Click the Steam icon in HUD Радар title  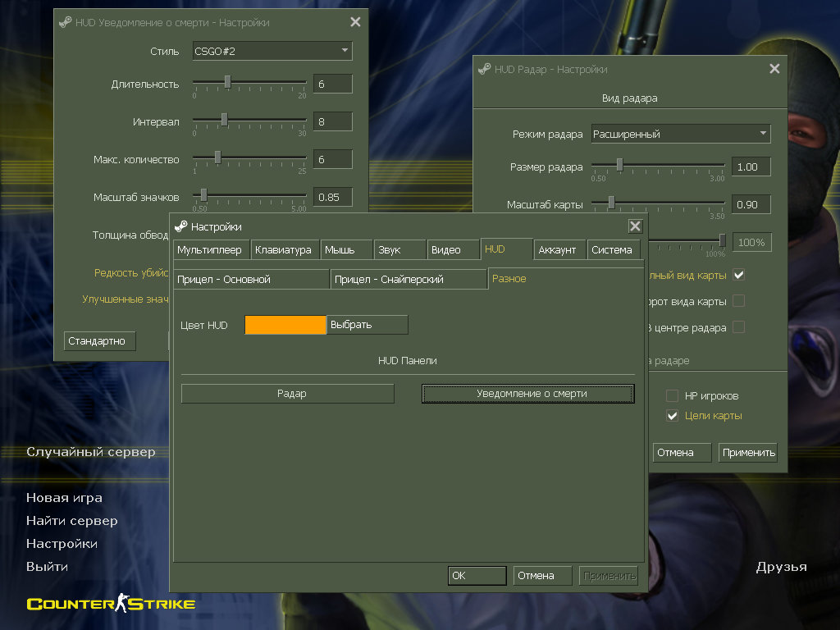coord(485,70)
